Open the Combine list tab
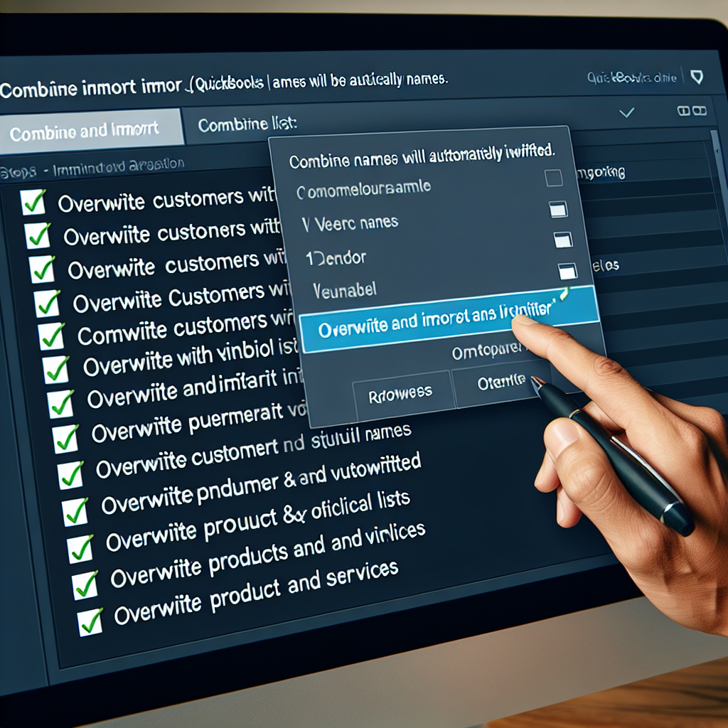This screenshot has height=728, width=728. pos(247,125)
